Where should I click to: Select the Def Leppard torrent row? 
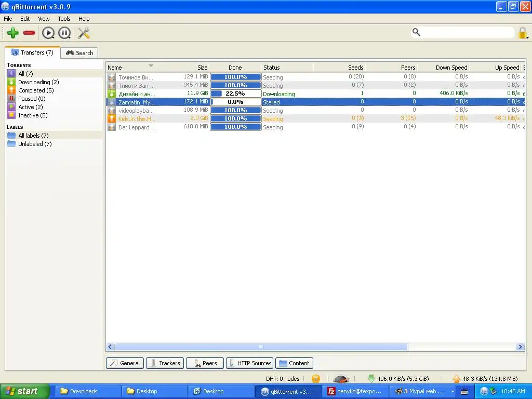coord(315,127)
